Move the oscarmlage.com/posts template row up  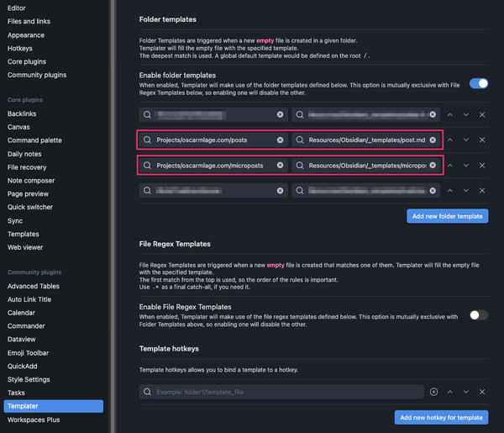pos(449,140)
